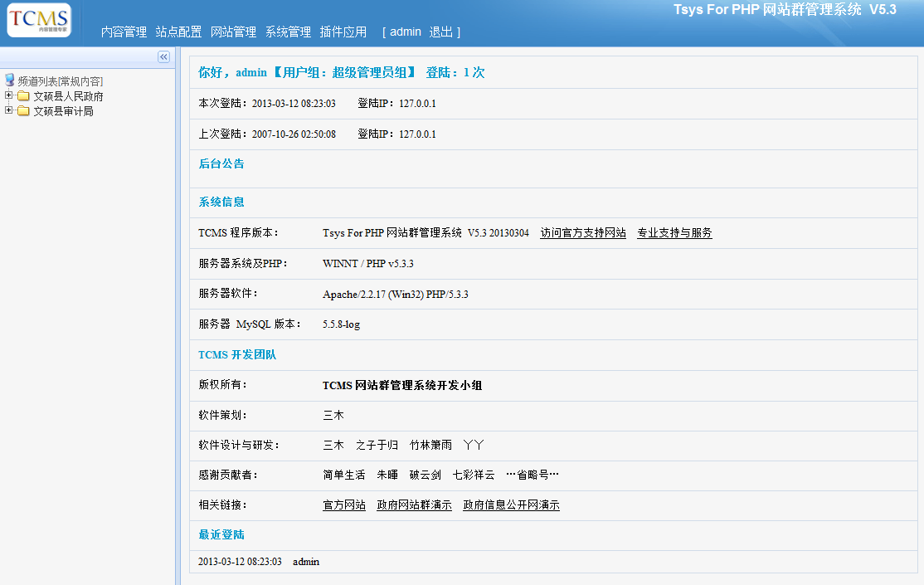The height and width of the screenshot is (585, 924).
Task: Collapse the left sidebar with double-arrow button
Action: pos(163,56)
